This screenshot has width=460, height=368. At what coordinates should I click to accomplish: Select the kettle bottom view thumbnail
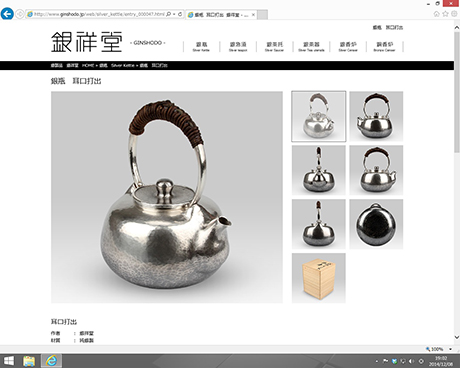pyautogui.click(x=376, y=224)
